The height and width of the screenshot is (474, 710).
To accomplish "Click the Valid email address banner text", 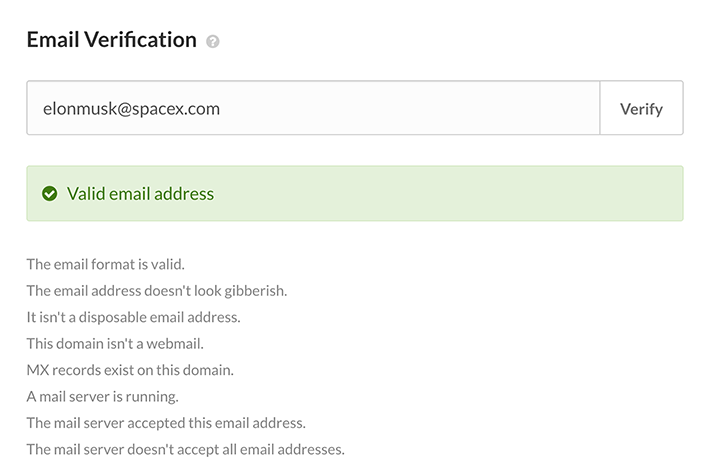I will coord(140,194).
